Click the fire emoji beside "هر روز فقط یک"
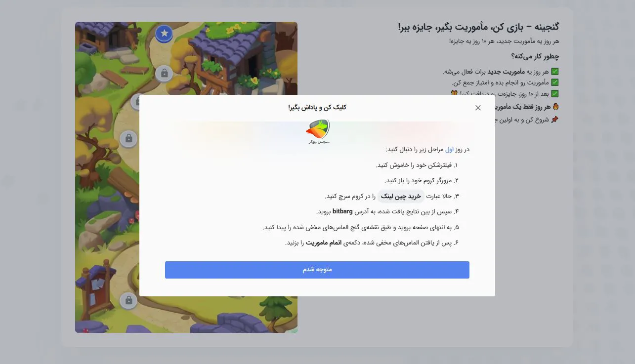 555,106
